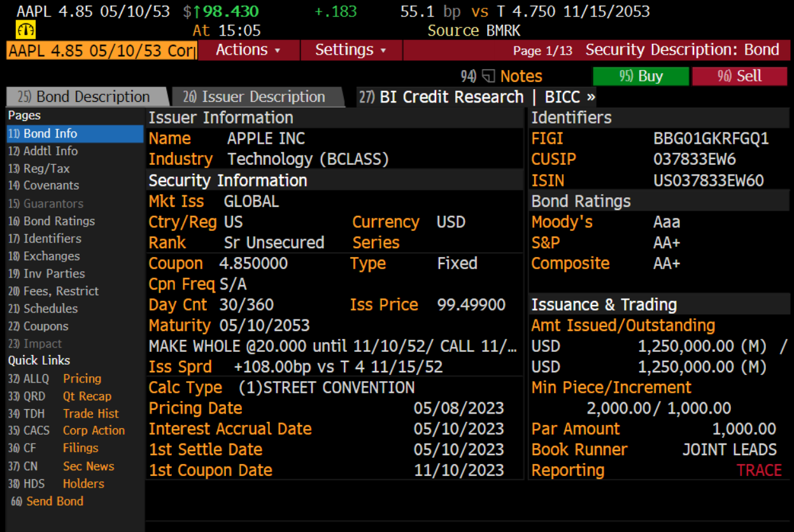Go to the Covenants page
The height and width of the screenshot is (532, 794).
[x=51, y=186]
